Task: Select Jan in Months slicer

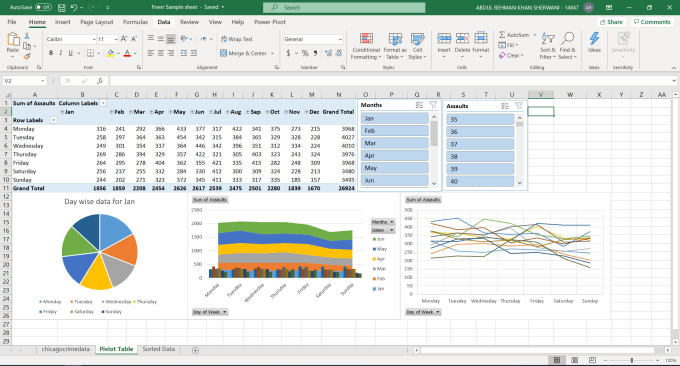Action: [395, 118]
